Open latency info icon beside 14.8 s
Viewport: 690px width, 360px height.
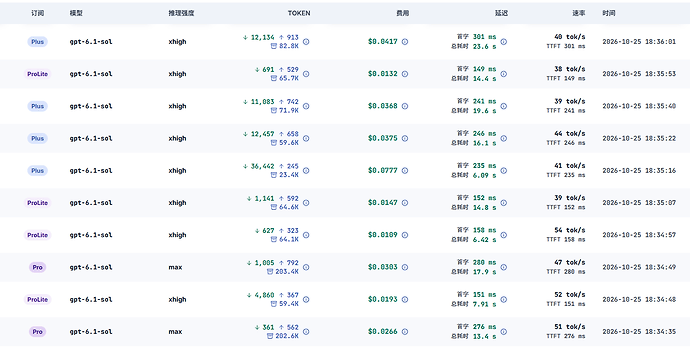click(x=504, y=203)
